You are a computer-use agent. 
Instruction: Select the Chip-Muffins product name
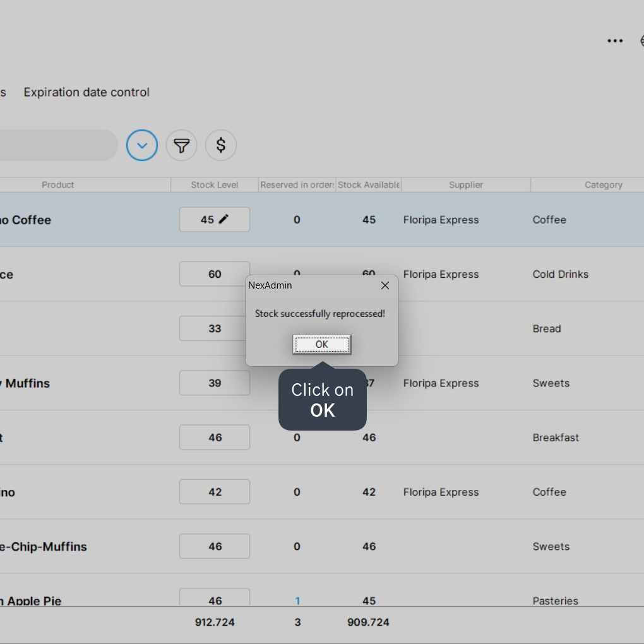click(43, 547)
